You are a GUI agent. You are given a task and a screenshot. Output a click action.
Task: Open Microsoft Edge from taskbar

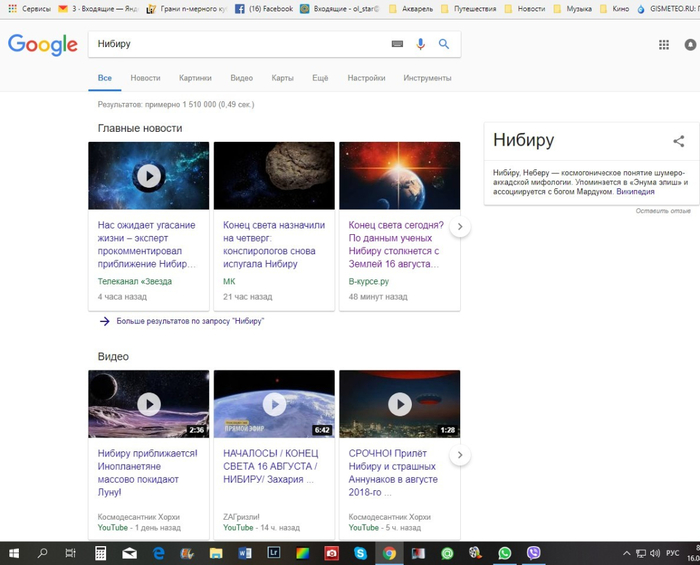(158, 553)
